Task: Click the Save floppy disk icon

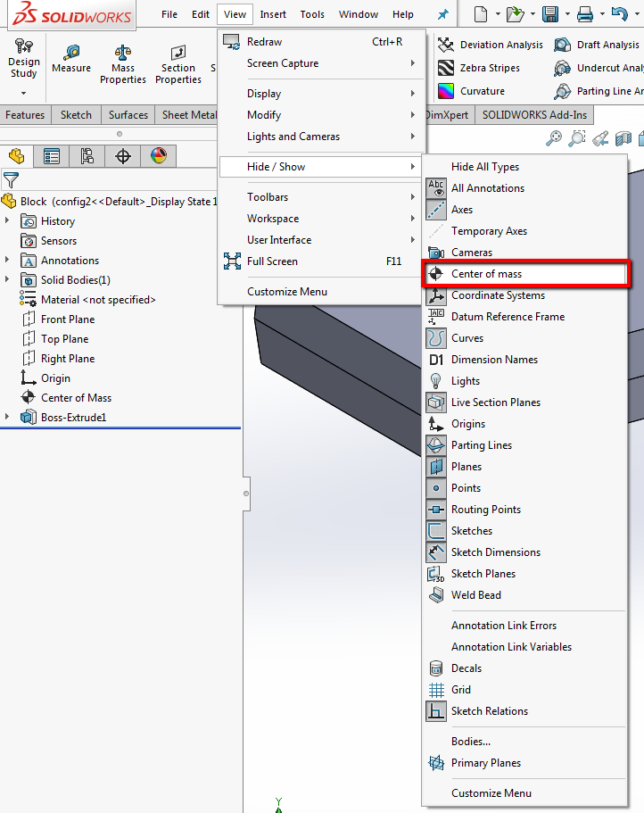Action: pos(550,14)
